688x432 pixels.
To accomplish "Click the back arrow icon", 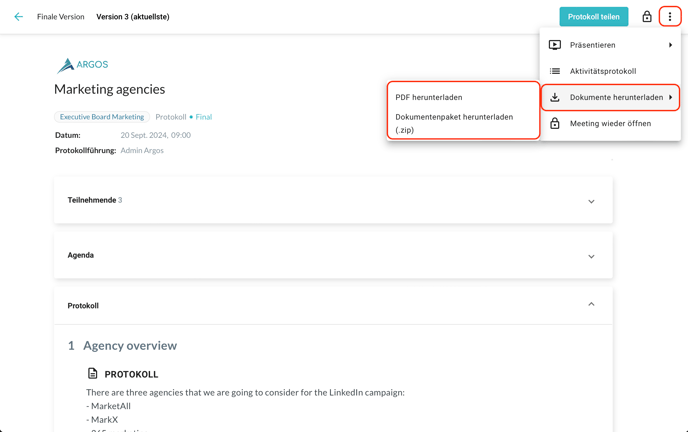I will (x=18, y=17).
